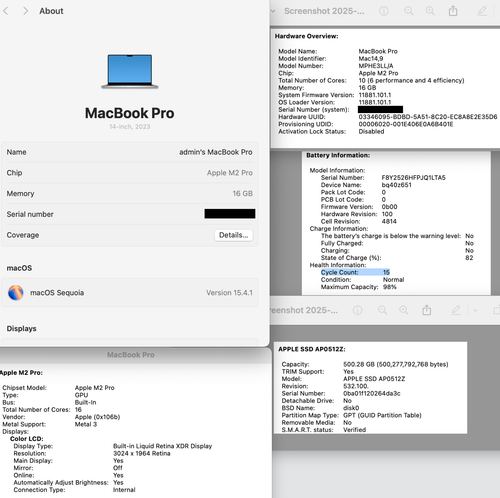The image size is (500, 498).
Task: Select the 'admin's MacBook Pro' name value
Action: 216,152
